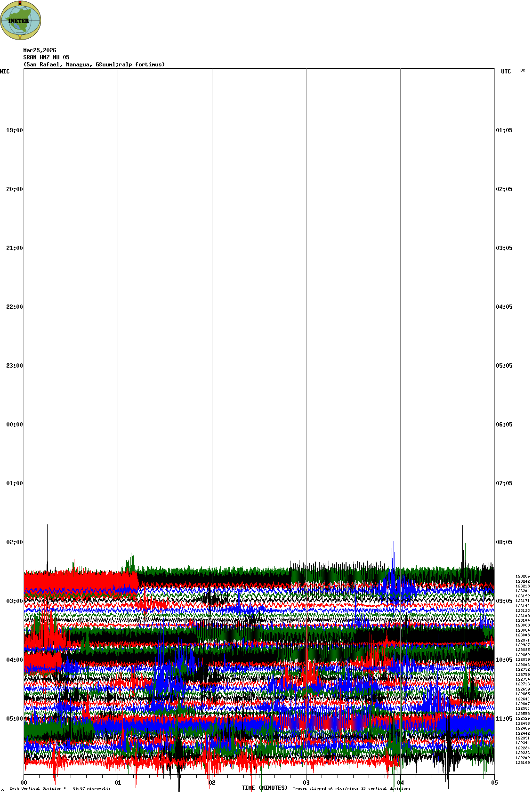Click the 01:05 UTC time label
532x795 pixels.
[504, 130]
